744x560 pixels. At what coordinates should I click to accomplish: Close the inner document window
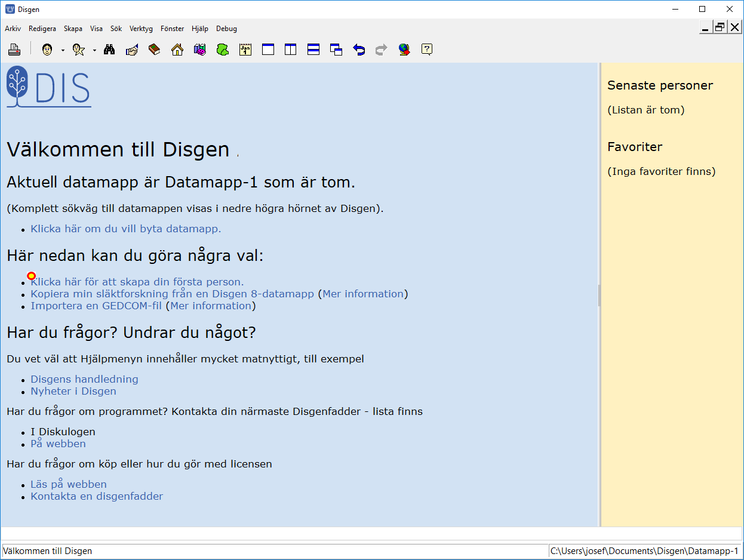pos(734,27)
